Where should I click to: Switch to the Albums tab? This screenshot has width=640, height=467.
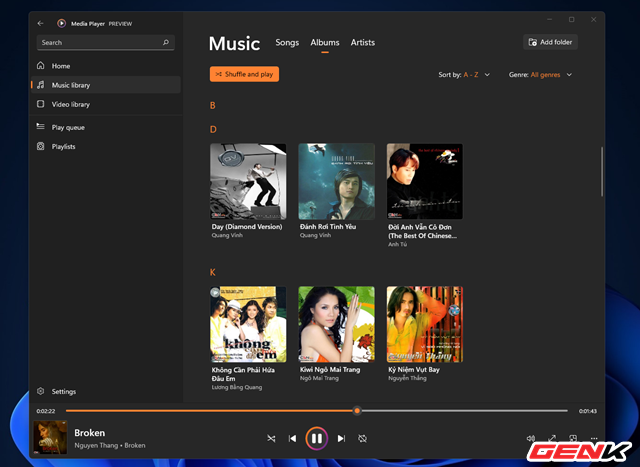point(324,42)
